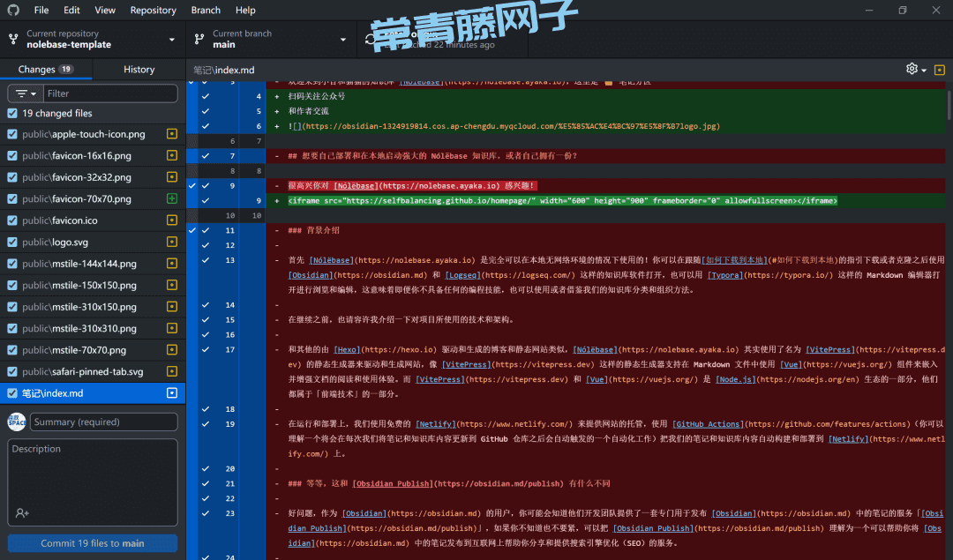Open the Edit menu
This screenshot has height=560, width=953.
(x=71, y=10)
